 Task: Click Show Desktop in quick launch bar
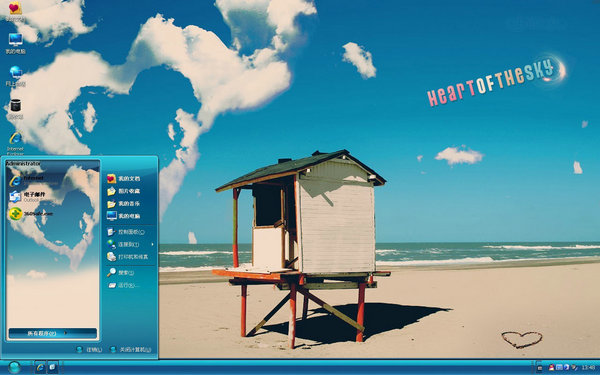pyautogui.click(x=52, y=367)
